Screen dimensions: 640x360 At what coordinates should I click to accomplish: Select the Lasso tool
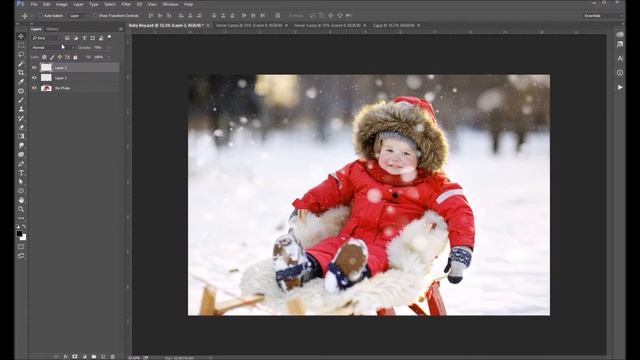point(21,54)
